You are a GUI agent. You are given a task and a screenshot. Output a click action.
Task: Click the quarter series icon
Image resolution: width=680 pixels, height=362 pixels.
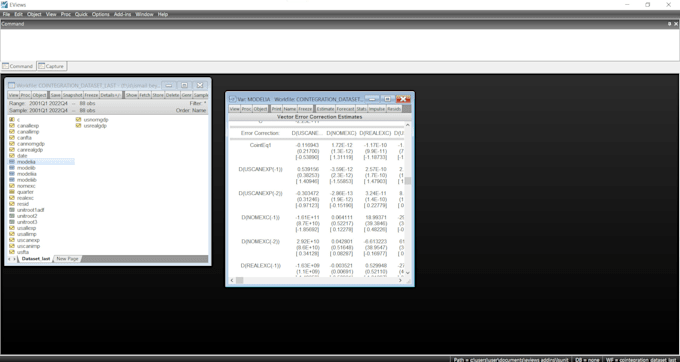pyautogui.click(x=12, y=192)
